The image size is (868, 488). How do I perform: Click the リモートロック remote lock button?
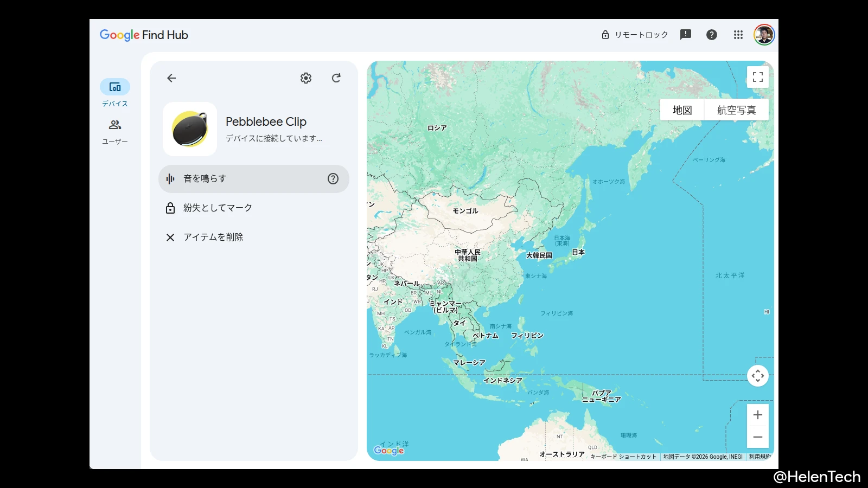pos(635,35)
